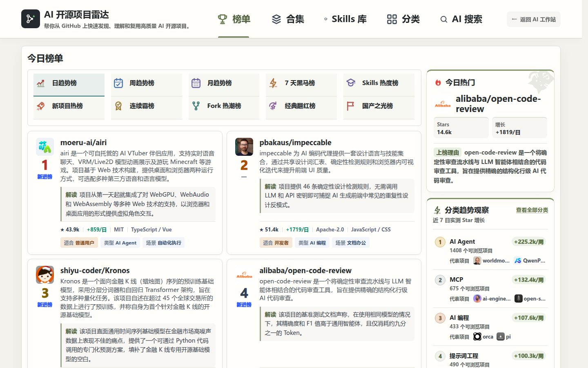Open the 榜单 tab
The height and width of the screenshot is (368, 588).
point(234,19)
